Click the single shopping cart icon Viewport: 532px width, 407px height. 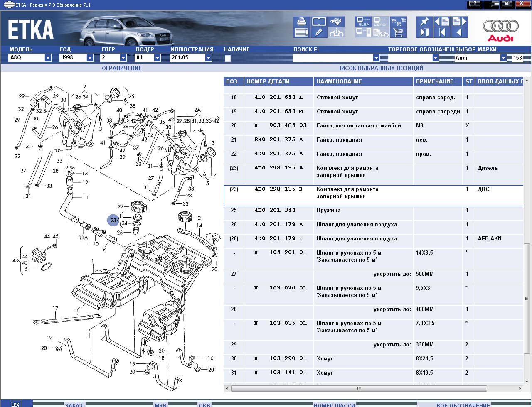pos(398,32)
